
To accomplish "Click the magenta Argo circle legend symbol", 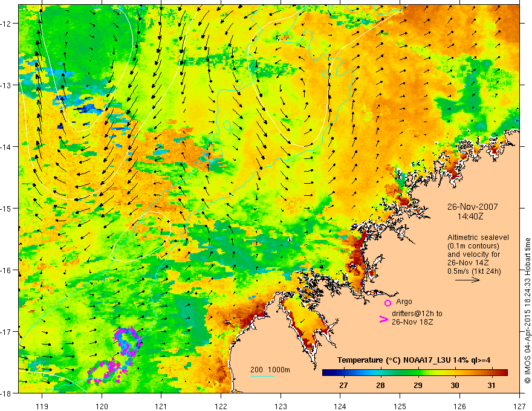I will tap(388, 303).
